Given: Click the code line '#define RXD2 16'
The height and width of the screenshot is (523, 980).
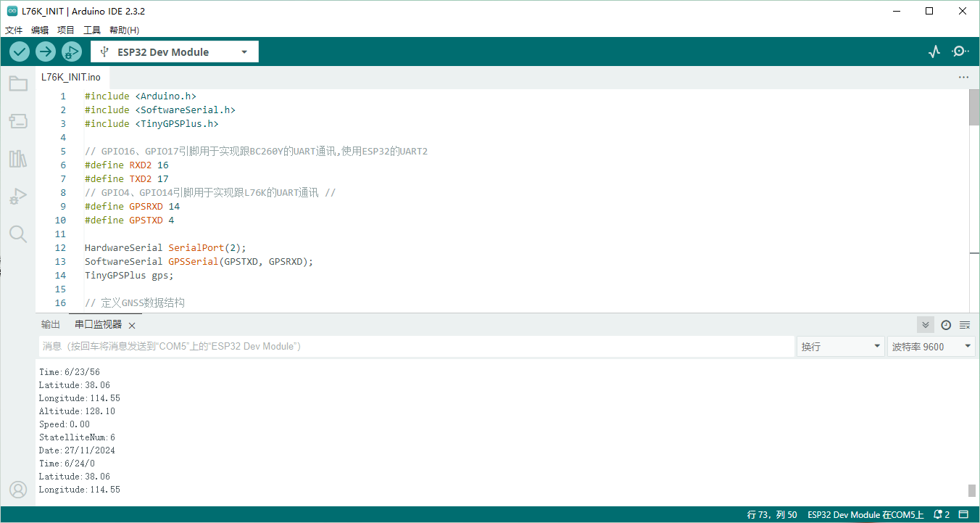Looking at the screenshot, I should 126,165.
